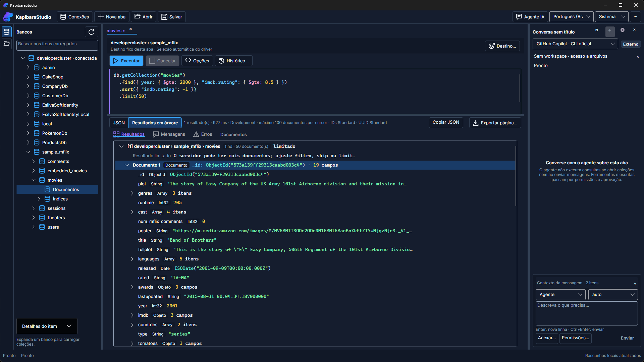The image size is (644, 362).
Task: Click the Destino button
Action: coord(502,46)
